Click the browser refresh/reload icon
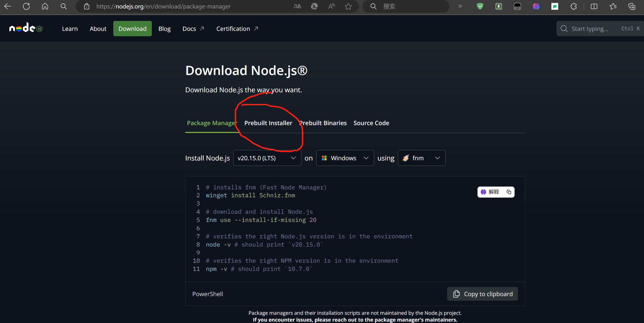This screenshot has width=644, height=323. (x=26, y=6)
